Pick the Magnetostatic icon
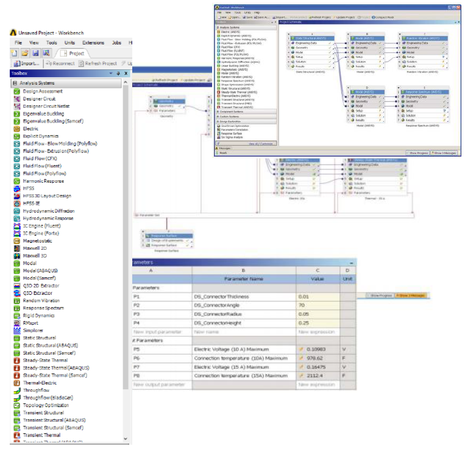The image size is (476, 449). pyautogui.click(x=17, y=241)
